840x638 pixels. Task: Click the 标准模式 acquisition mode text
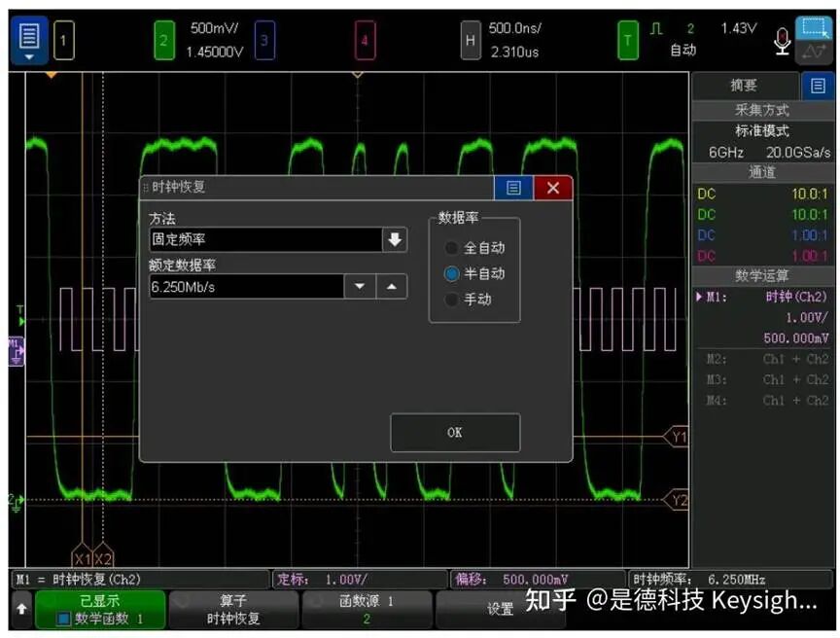coord(762,130)
